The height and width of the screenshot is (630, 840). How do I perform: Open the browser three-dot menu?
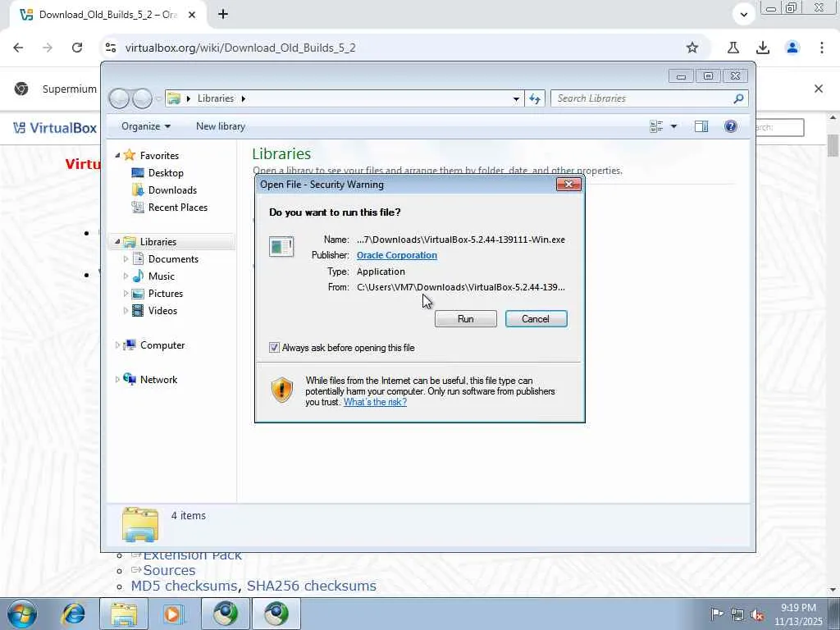click(x=822, y=48)
